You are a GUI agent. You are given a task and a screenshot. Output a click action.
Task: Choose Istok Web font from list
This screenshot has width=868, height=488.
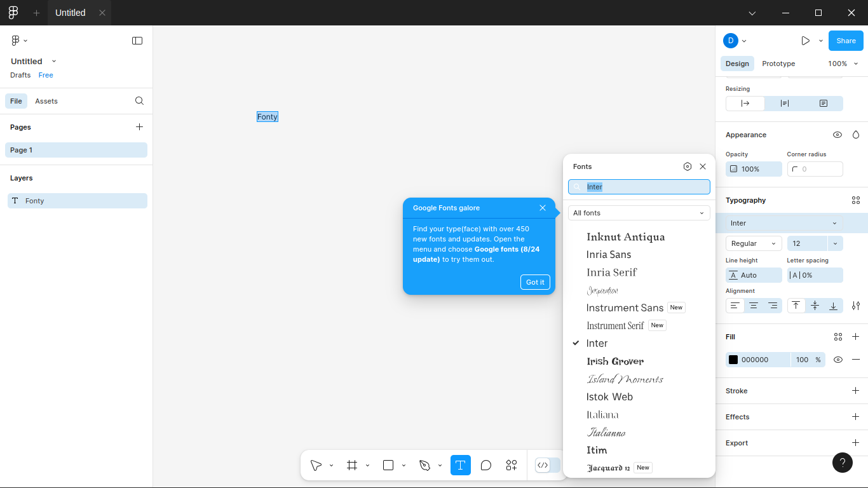pyautogui.click(x=609, y=396)
